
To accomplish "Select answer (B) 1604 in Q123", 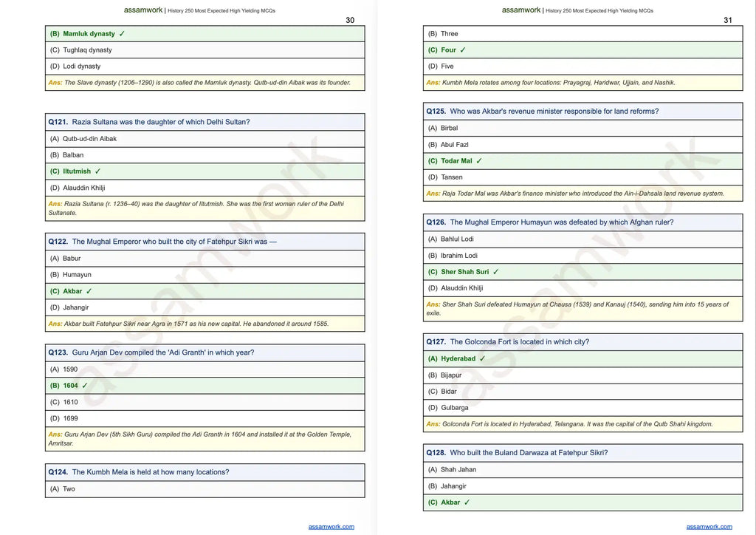I will click(x=205, y=386).
